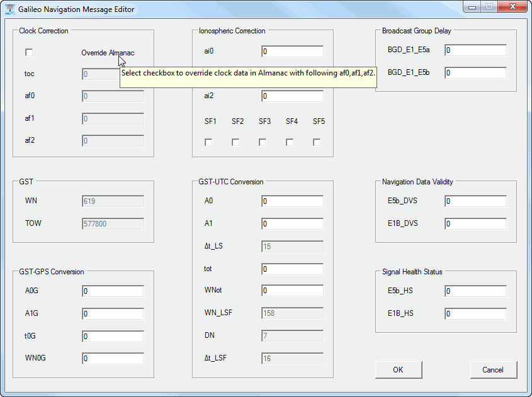Close the Navigation Message Editor window
The image size is (532, 397).
tap(513, 6)
